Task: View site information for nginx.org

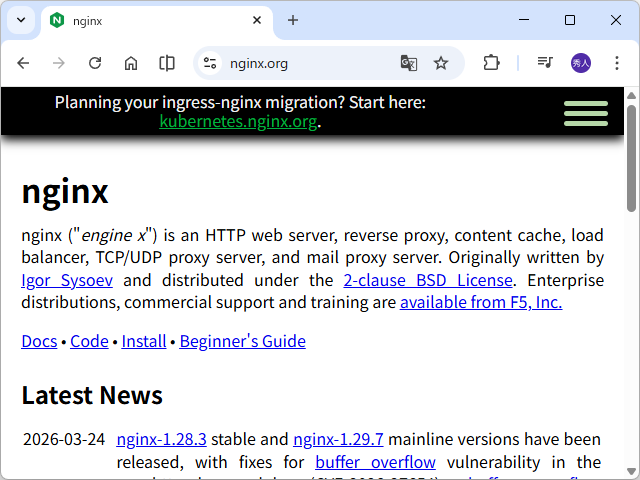Action: click(210, 63)
